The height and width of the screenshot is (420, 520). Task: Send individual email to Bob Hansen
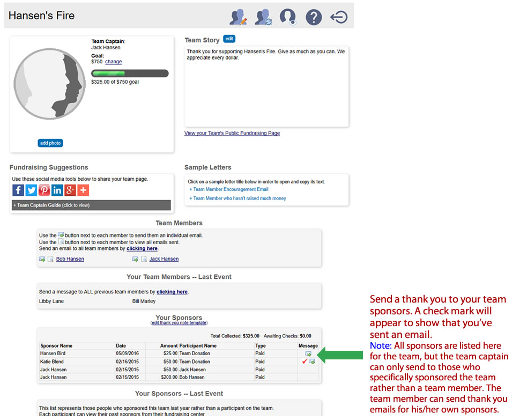(x=42, y=259)
